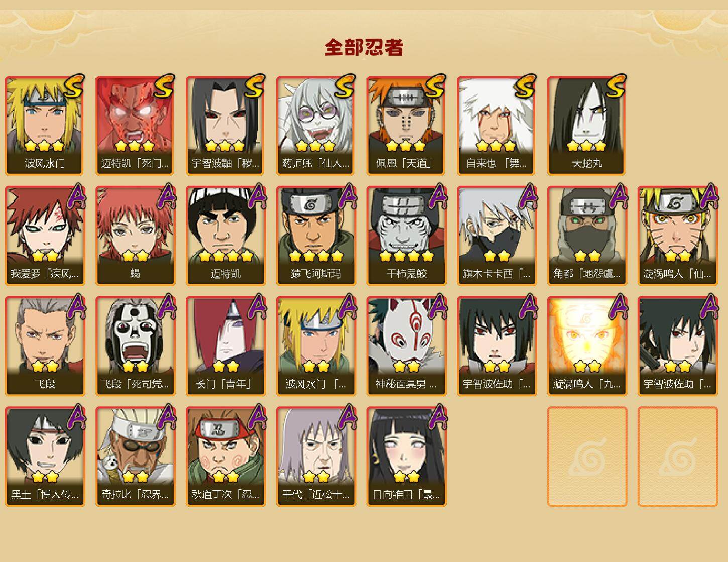Select the 宇智波鼬 S-rank card

[x=225, y=125]
